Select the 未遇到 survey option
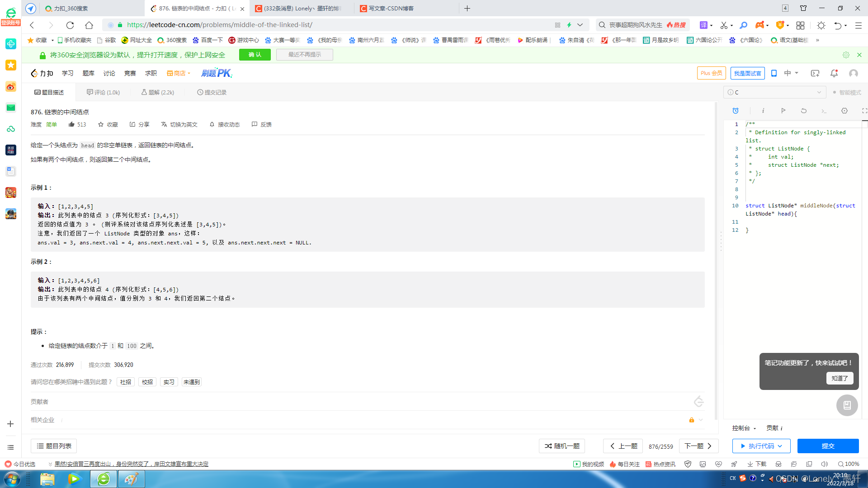The width and height of the screenshot is (868, 488). tap(191, 382)
